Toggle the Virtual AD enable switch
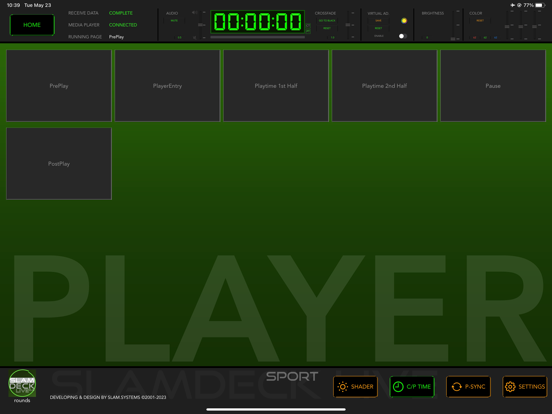 (403, 36)
